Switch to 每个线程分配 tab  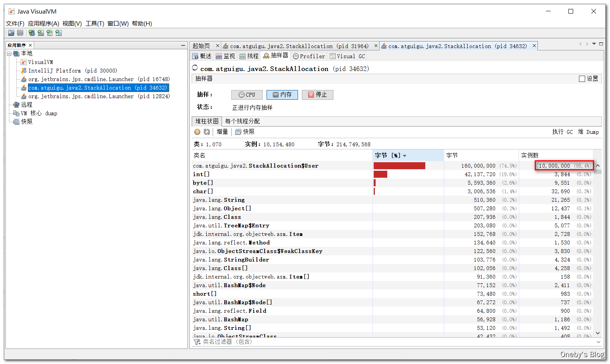pos(243,121)
